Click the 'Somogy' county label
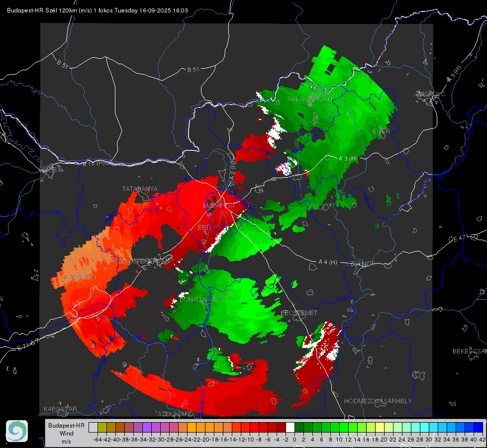 (x=99, y=367)
